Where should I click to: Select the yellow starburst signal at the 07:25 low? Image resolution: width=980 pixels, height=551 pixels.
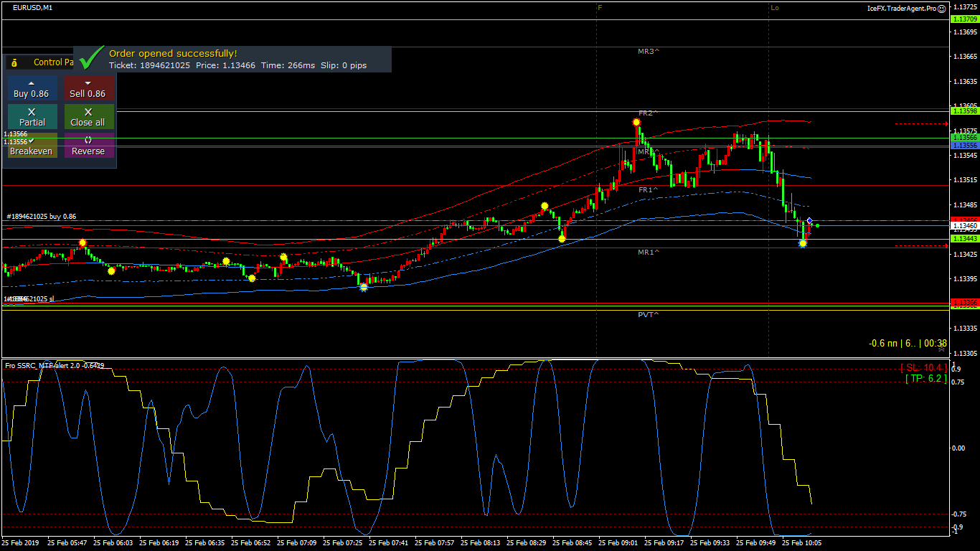364,287
